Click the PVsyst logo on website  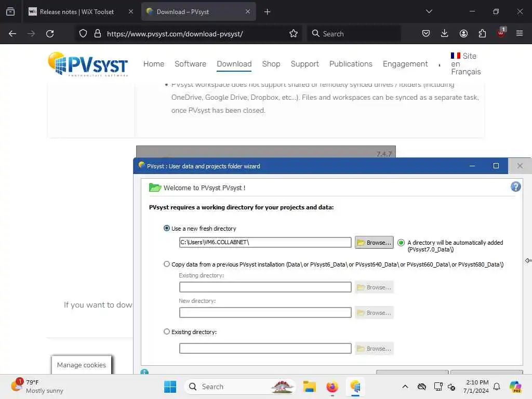coord(88,64)
